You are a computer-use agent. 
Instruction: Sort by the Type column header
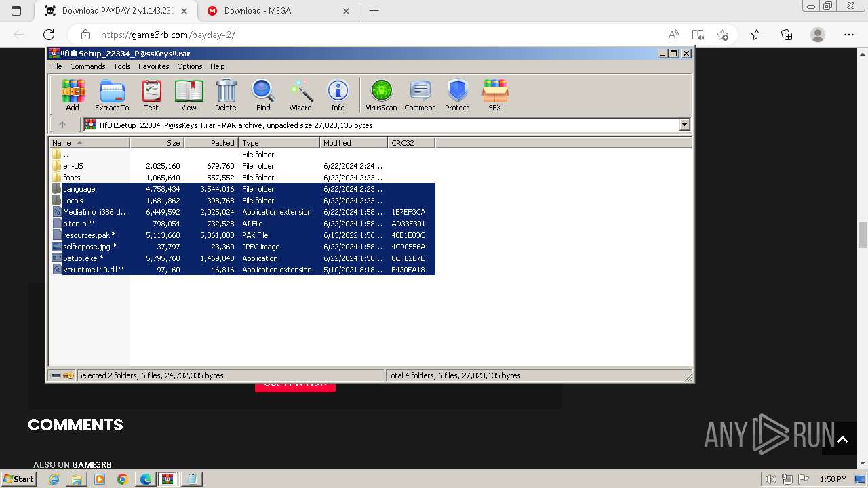pyautogui.click(x=279, y=143)
